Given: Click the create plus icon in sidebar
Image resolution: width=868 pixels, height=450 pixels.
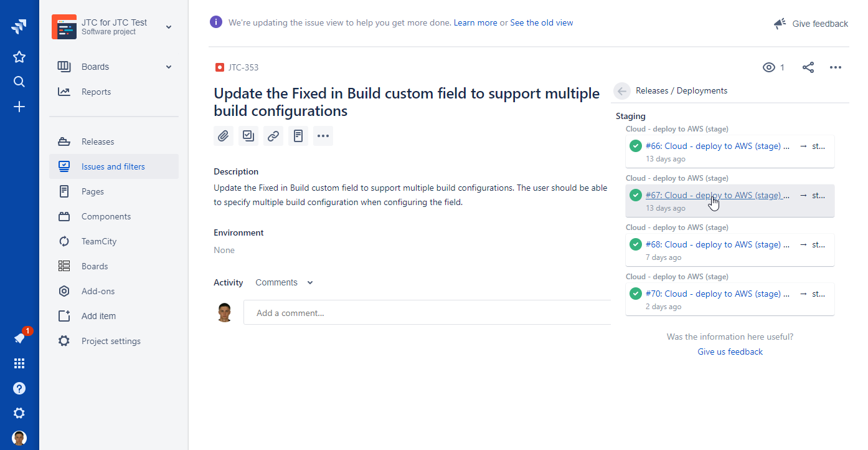Looking at the screenshot, I should [19, 107].
